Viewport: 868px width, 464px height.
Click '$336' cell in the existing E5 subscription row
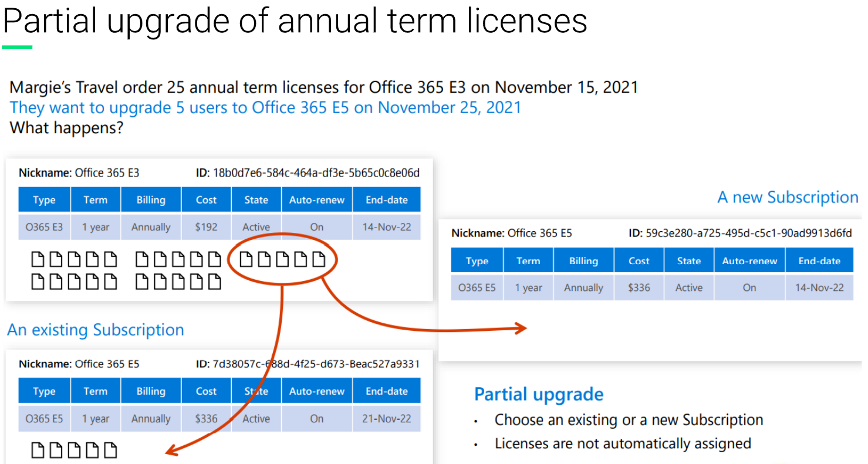click(x=207, y=419)
